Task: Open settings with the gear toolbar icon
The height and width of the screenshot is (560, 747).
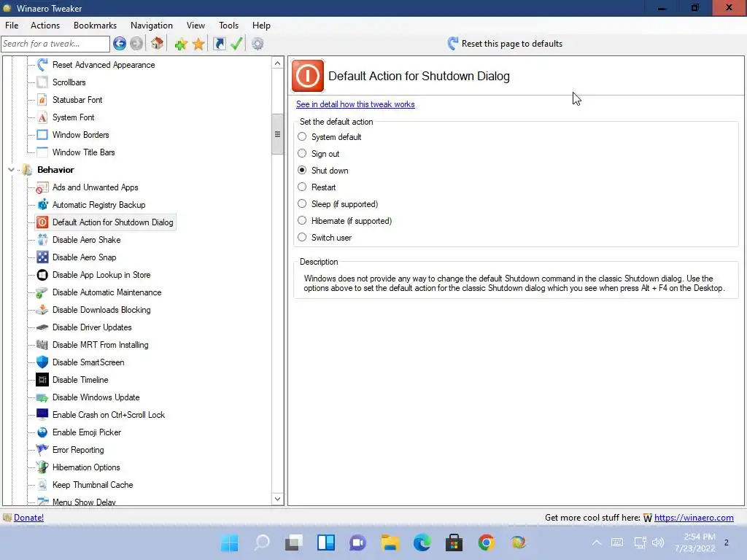Action: [258, 44]
